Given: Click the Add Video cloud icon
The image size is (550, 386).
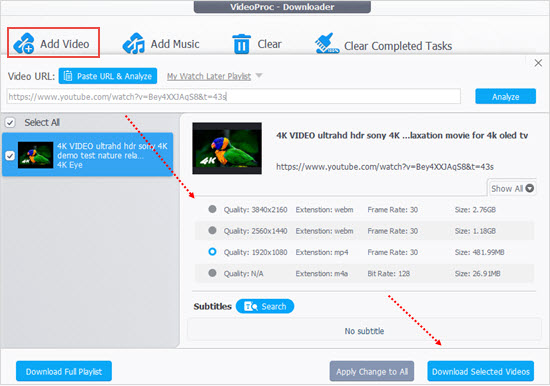Looking at the screenshot, I should (24, 44).
